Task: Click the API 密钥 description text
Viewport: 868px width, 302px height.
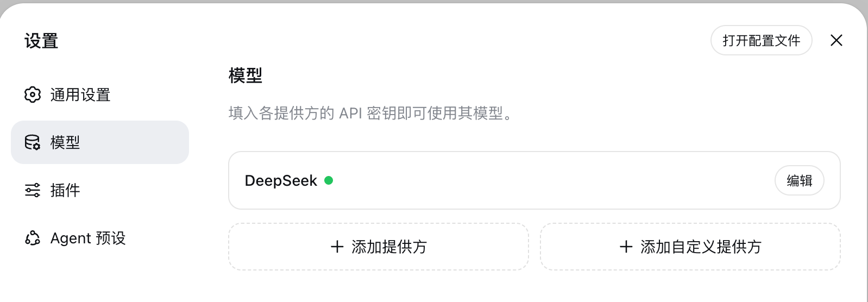Action: (x=372, y=113)
